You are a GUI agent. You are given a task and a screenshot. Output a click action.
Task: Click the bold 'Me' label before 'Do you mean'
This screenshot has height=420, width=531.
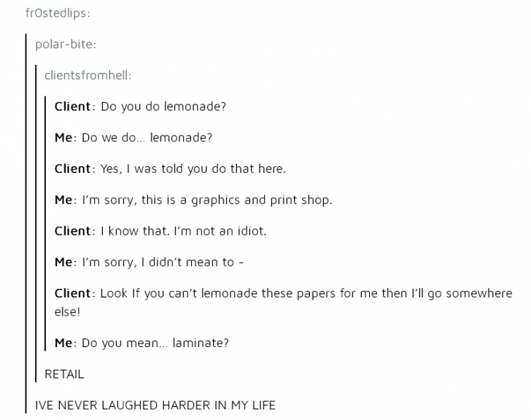pyautogui.click(x=65, y=343)
